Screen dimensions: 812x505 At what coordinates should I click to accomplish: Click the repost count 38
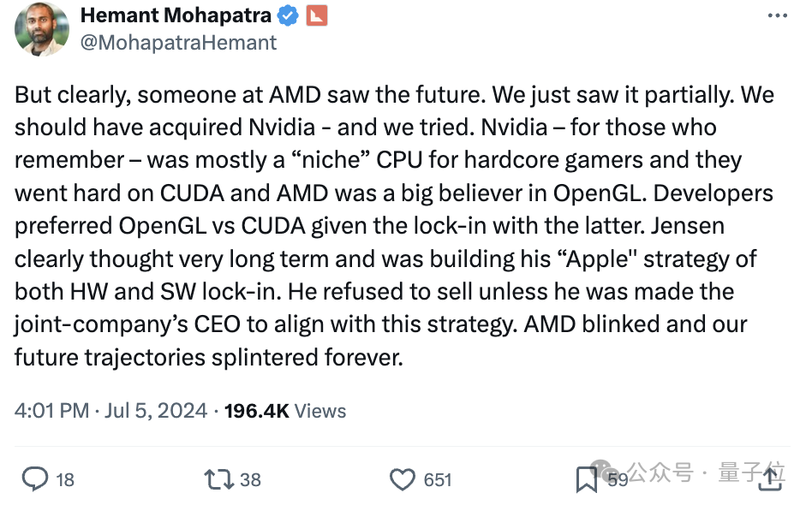coord(250,480)
